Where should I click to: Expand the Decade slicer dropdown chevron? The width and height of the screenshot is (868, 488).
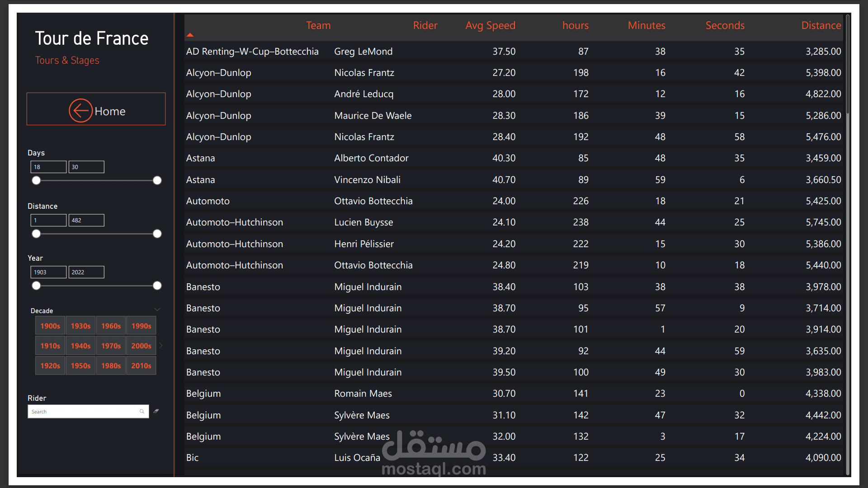pos(157,310)
